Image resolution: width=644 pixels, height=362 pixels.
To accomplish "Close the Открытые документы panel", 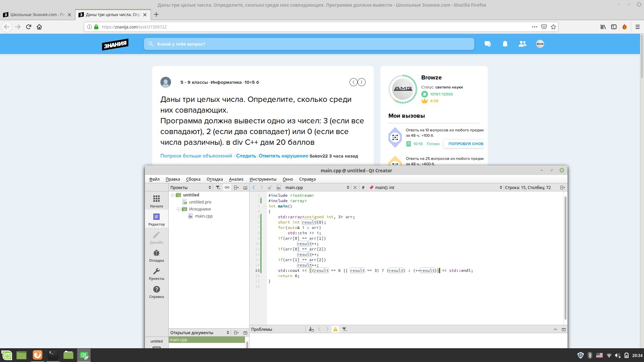I will 245,333.
